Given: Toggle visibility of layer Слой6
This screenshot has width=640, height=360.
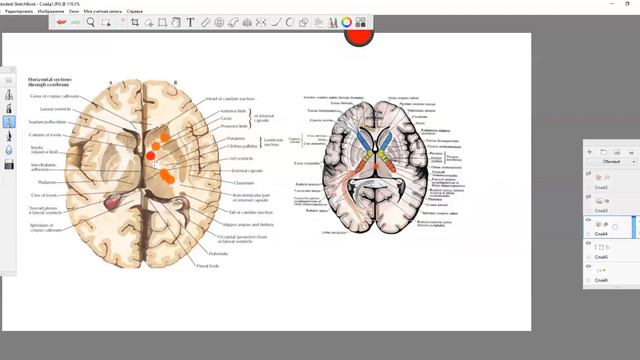Looking at the screenshot, I should tap(589, 267).
